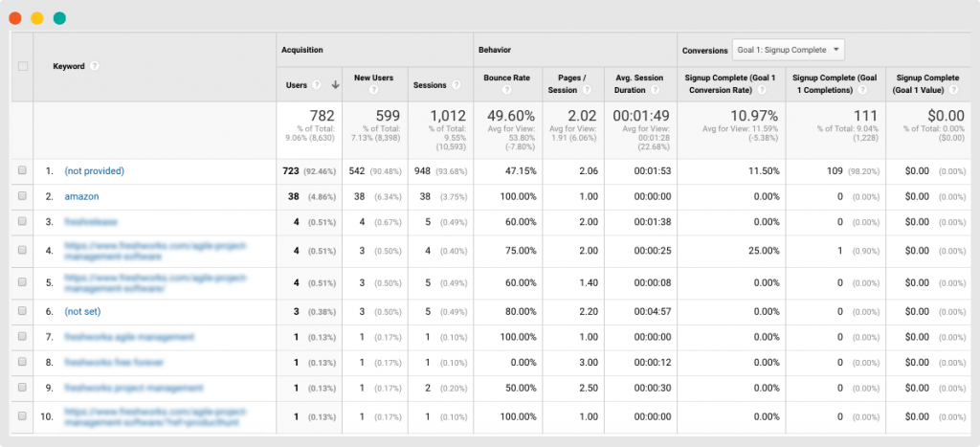Open the Goal 1: Signup Complete dropdown
The width and height of the screenshot is (980, 447).
click(x=788, y=49)
